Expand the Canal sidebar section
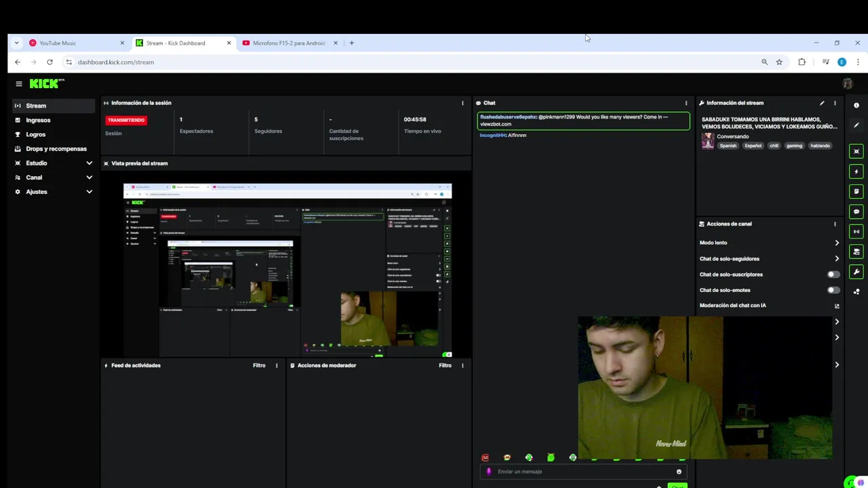 (x=89, y=178)
